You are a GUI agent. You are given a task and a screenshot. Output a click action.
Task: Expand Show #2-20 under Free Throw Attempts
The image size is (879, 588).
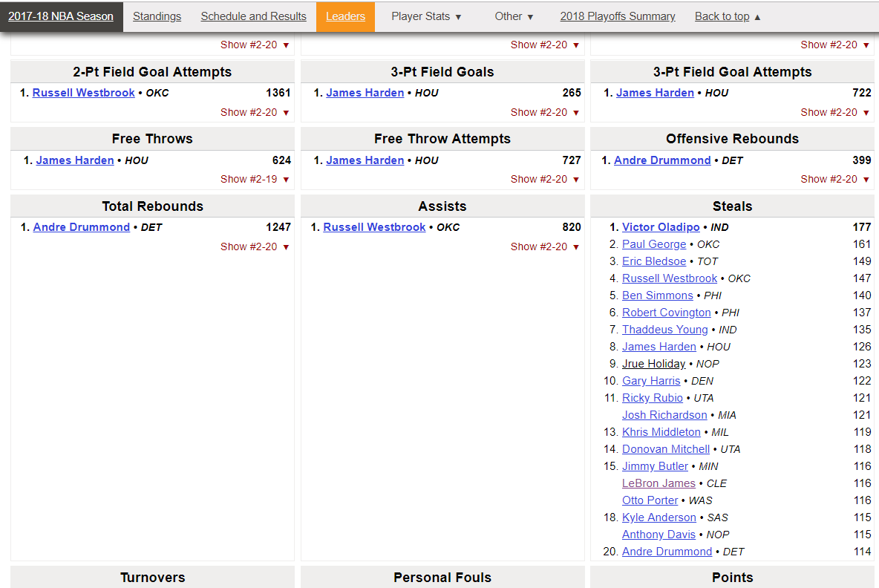(545, 179)
